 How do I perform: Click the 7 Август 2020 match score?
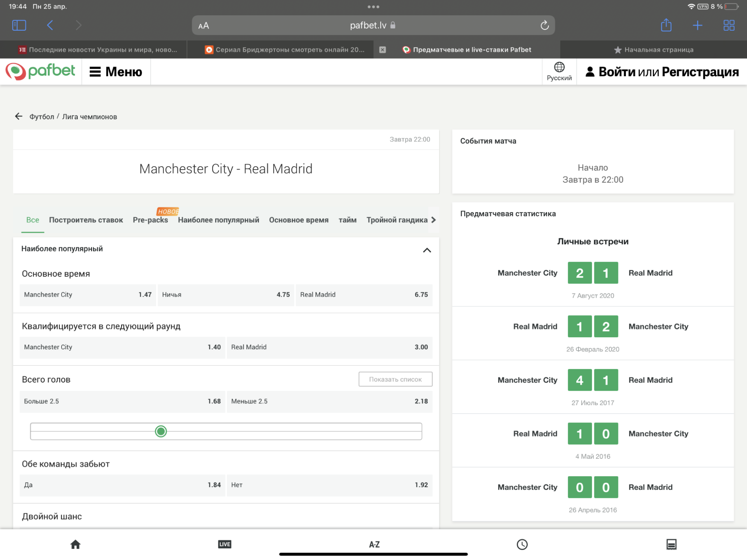[593, 273]
